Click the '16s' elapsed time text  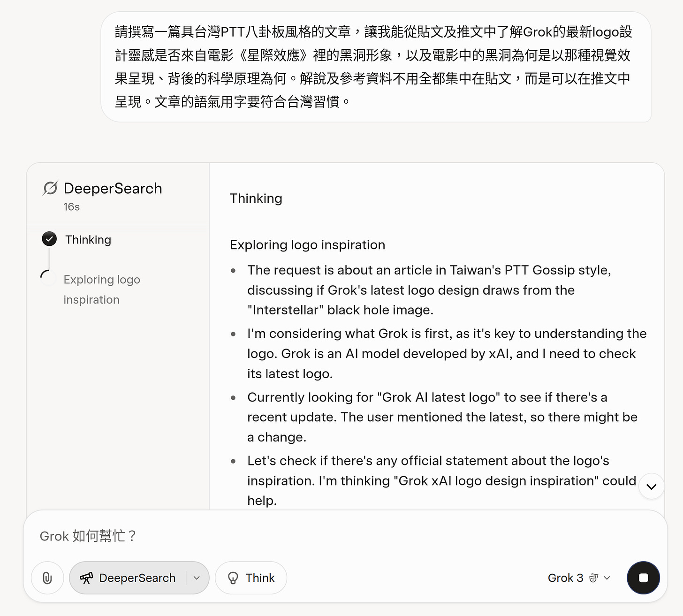(72, 207)
